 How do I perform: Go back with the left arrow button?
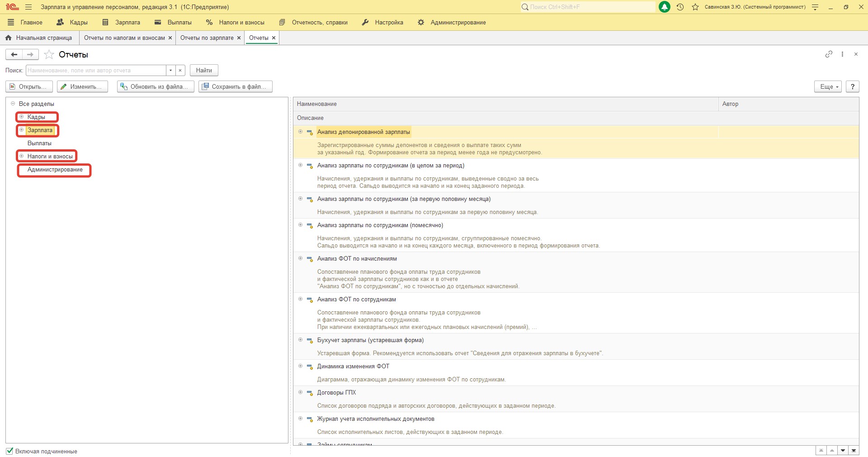click(x=14, y=54)
